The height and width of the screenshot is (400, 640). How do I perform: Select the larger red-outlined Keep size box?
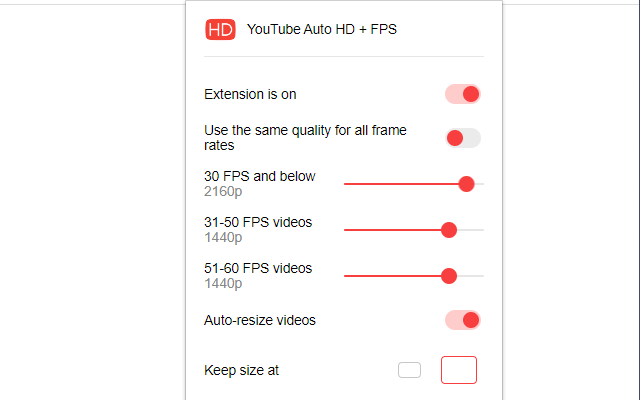coord(459,370)
